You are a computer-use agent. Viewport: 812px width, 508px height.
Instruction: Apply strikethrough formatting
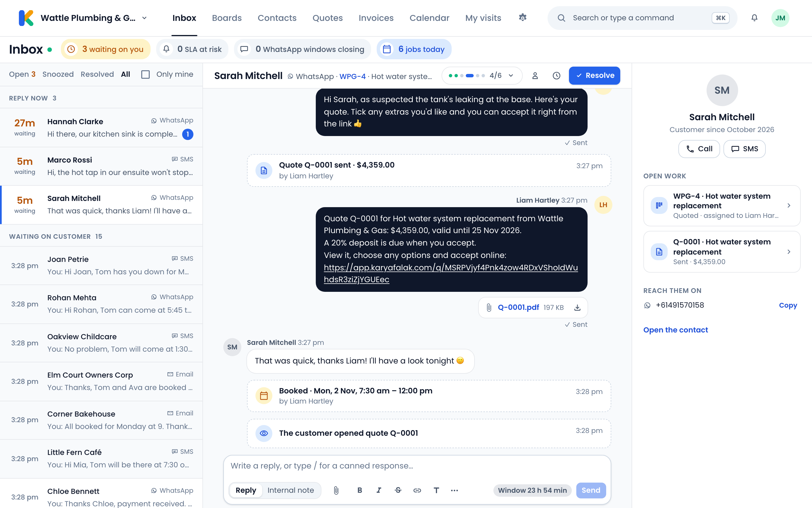tap(398, 490)
